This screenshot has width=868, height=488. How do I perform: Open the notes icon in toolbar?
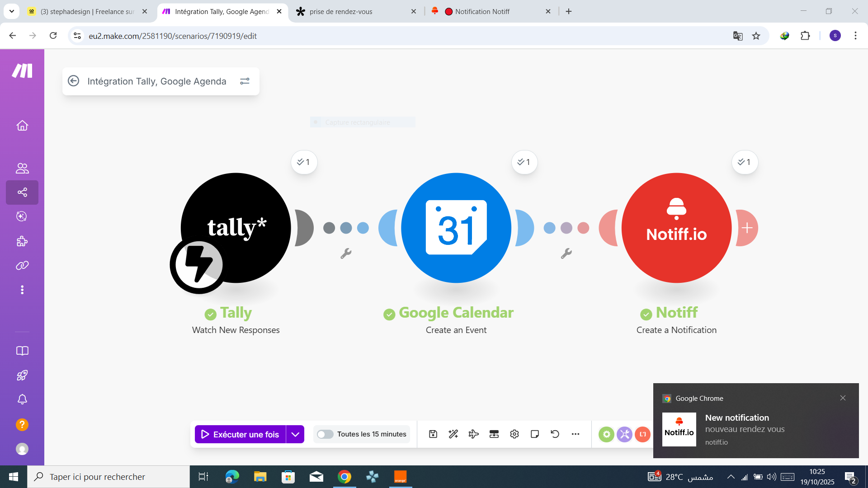pos(534,434)
